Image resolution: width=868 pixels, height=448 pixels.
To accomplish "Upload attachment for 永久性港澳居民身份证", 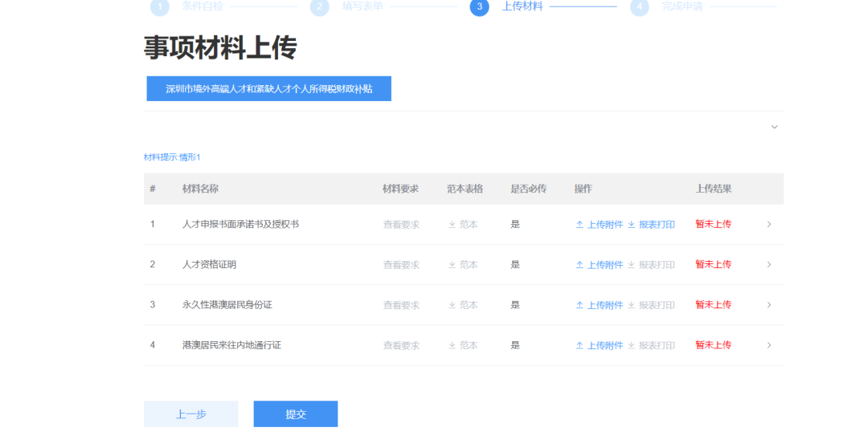I will pyautogui.click(x=600, y=305).
